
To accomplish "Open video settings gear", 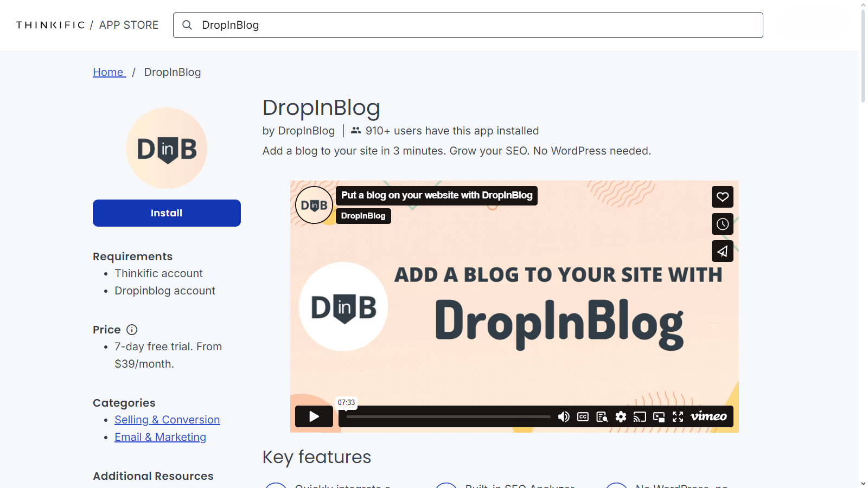I will [621, 416].
